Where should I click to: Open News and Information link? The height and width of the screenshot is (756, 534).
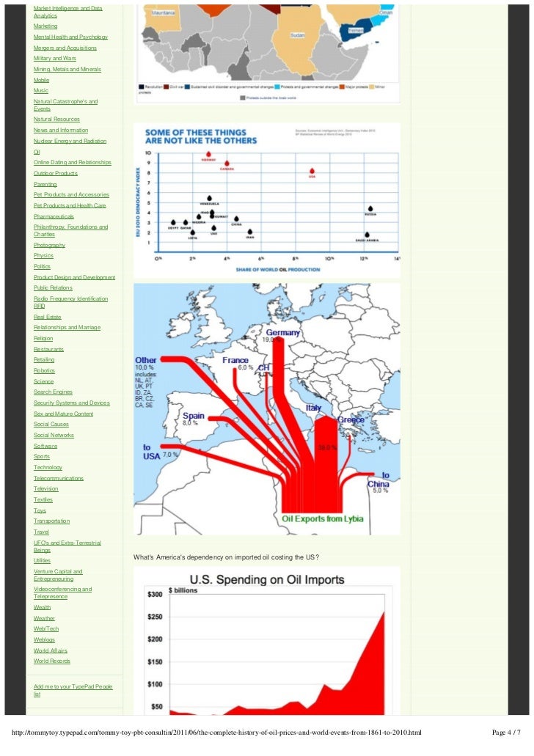coord(61,131)
